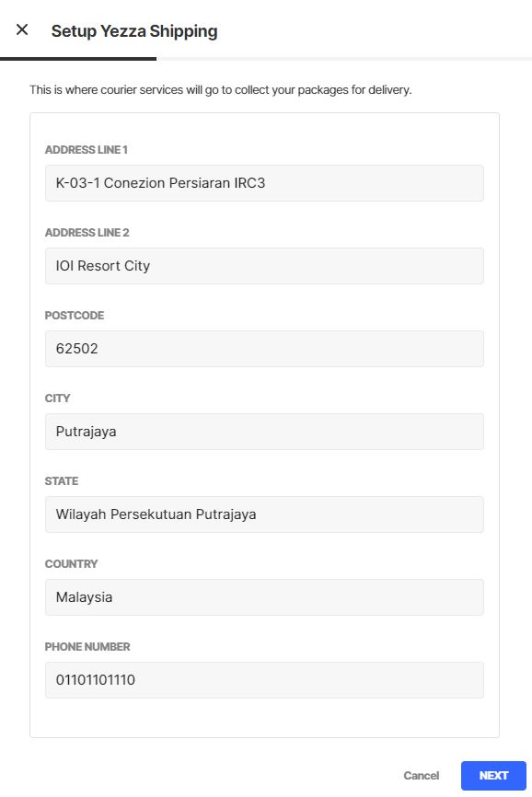
Task: Click the ADDRESS LINE 2 label
Action: coord(87,233)
